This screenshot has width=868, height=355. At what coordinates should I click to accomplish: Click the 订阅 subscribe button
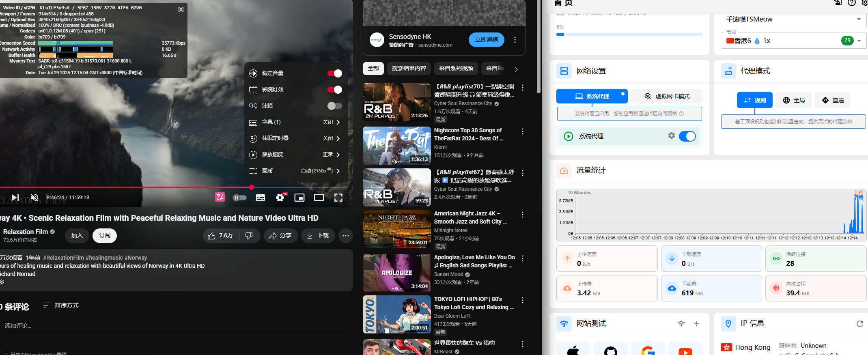[x=105, y=236]
